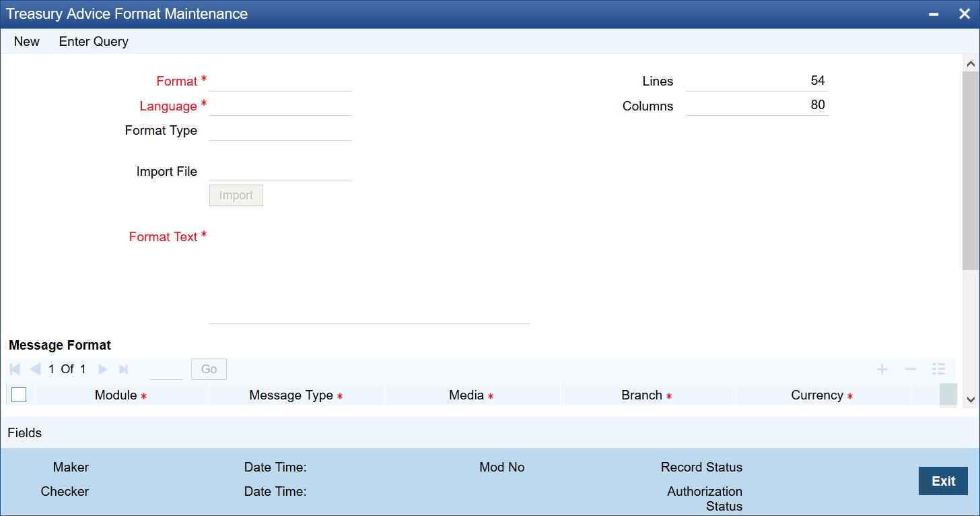Viewport: 980px width, 516px height.
Task: Click the Currency column header
Action: tap(823, 395)
